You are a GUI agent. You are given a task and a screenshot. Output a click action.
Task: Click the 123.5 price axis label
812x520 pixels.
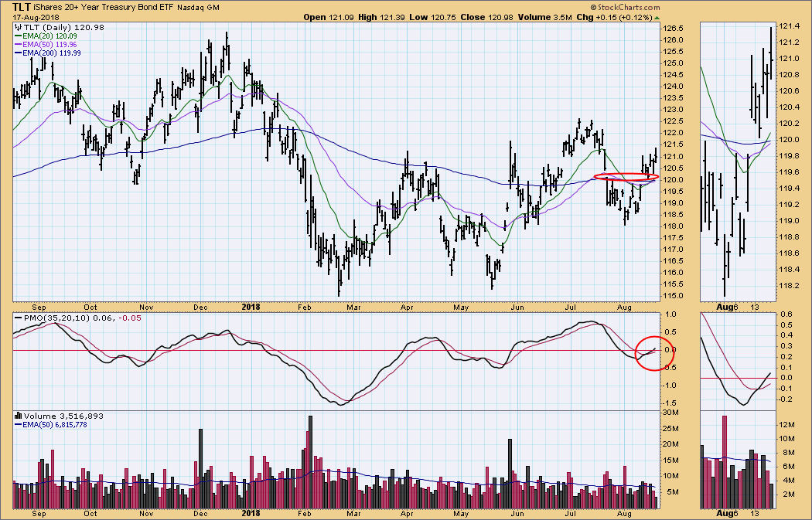pyautogui.click(x=672, y=98)
